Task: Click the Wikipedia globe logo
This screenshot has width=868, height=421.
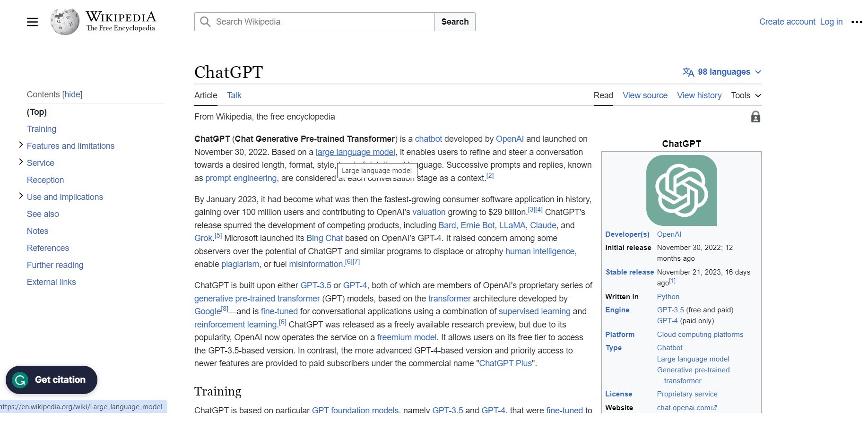Action: pos(65,22)
